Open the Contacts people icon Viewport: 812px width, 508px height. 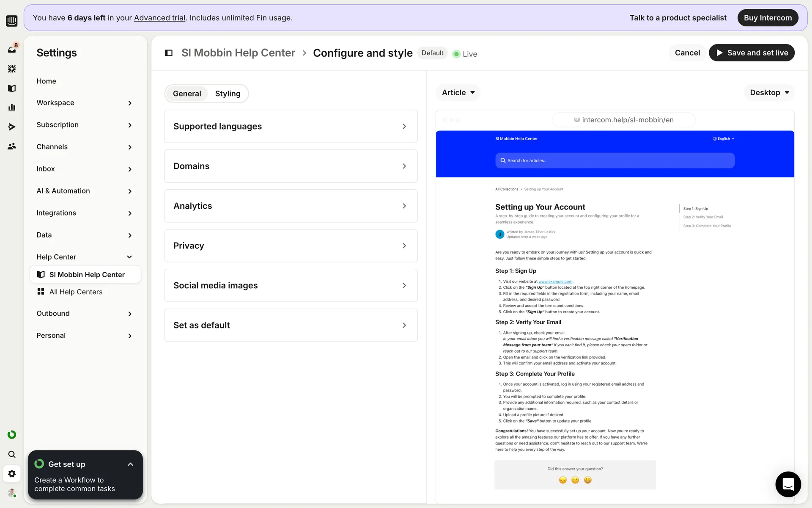click(12, 146)
